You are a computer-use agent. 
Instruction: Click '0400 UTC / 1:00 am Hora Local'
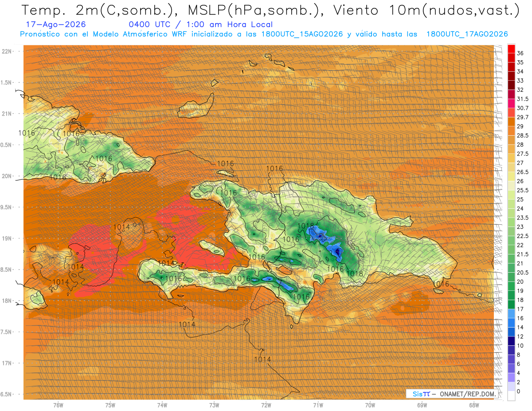point(200,24)
